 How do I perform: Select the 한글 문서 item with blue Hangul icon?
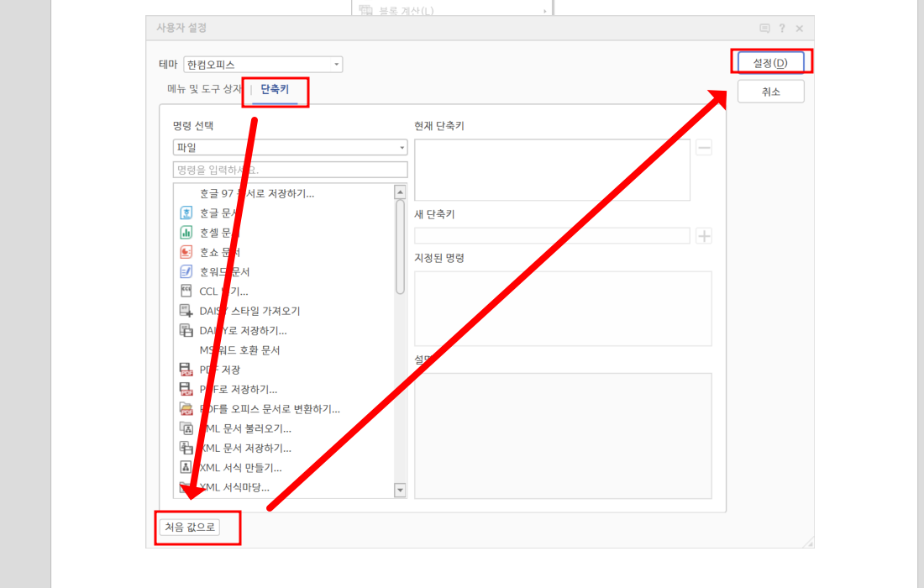pyautogui.click(x=227, y=212)
